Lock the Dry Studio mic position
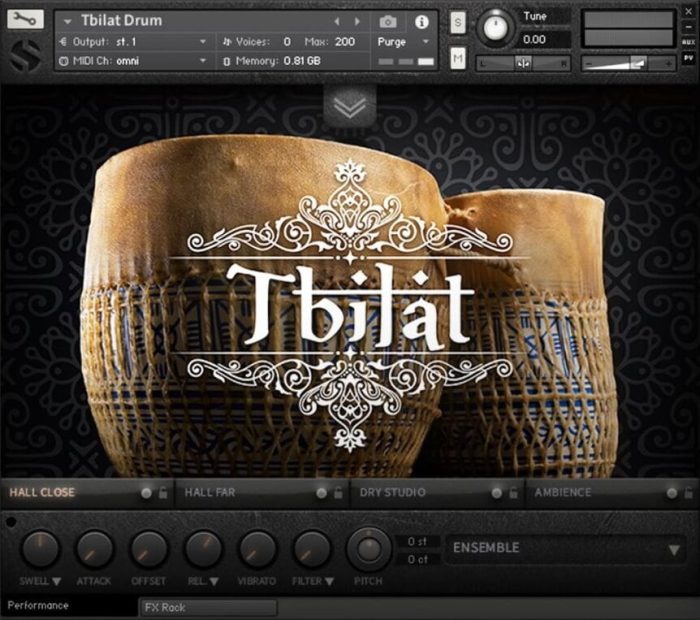The height and width of the screenshot is (620, 700). click(513, 493)
